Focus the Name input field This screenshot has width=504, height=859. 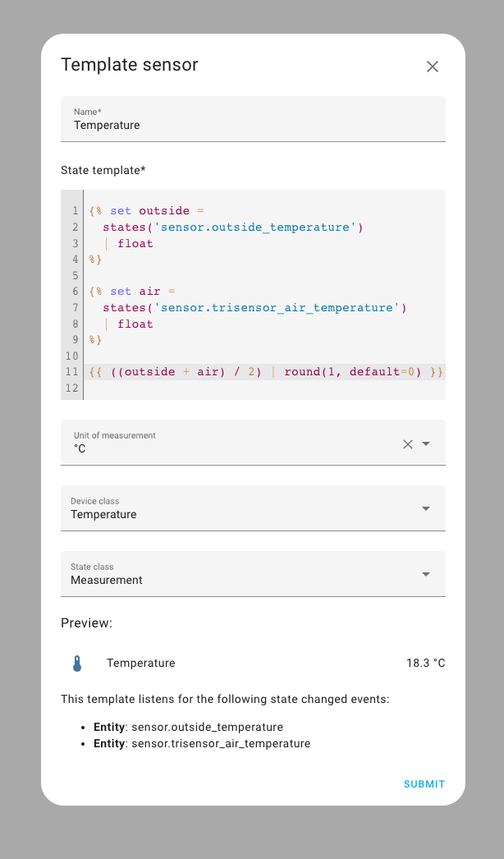click(253, 125)
